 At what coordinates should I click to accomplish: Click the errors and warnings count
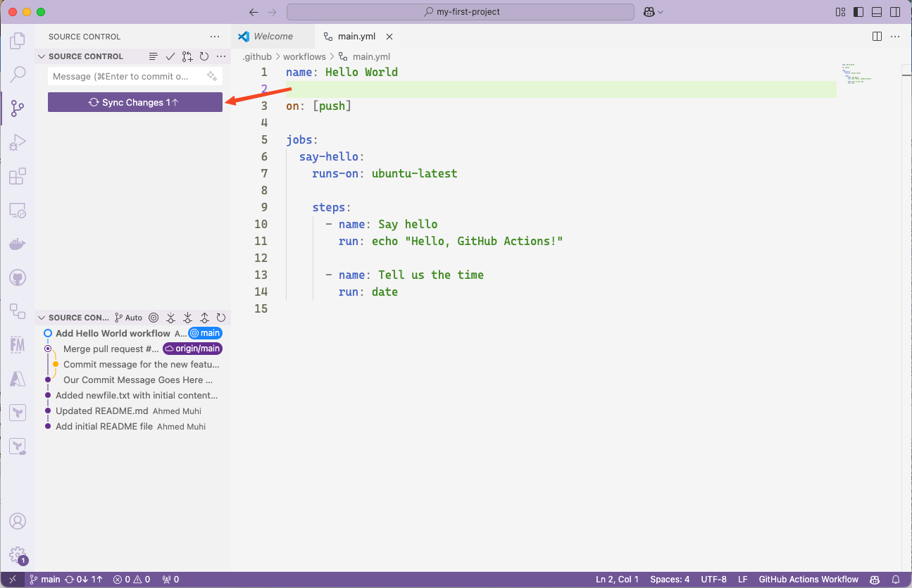click(x=132, y=580)
